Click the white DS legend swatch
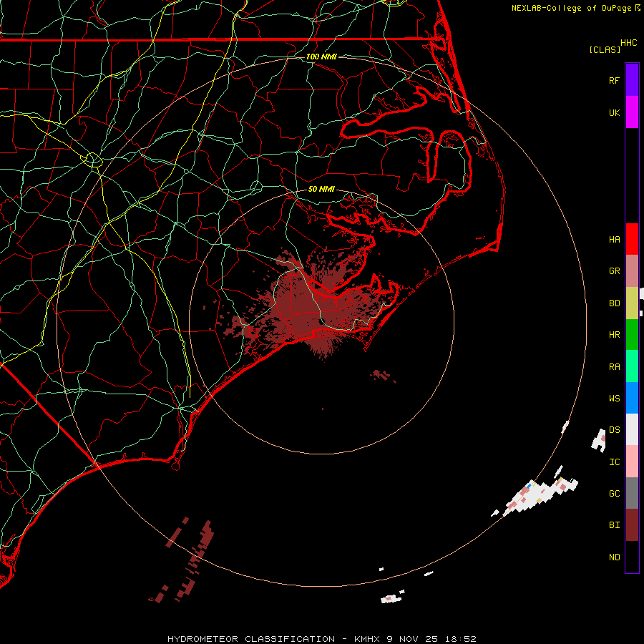The height and width of the screenshot is (644, 644). (632, 429)
